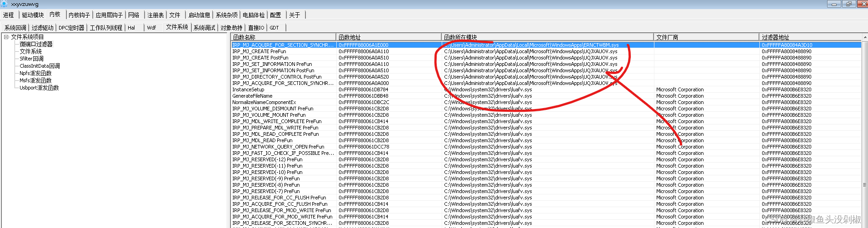Open the 工作队列线程 sub-tab

pyautogui.click(x=106, y=28)
